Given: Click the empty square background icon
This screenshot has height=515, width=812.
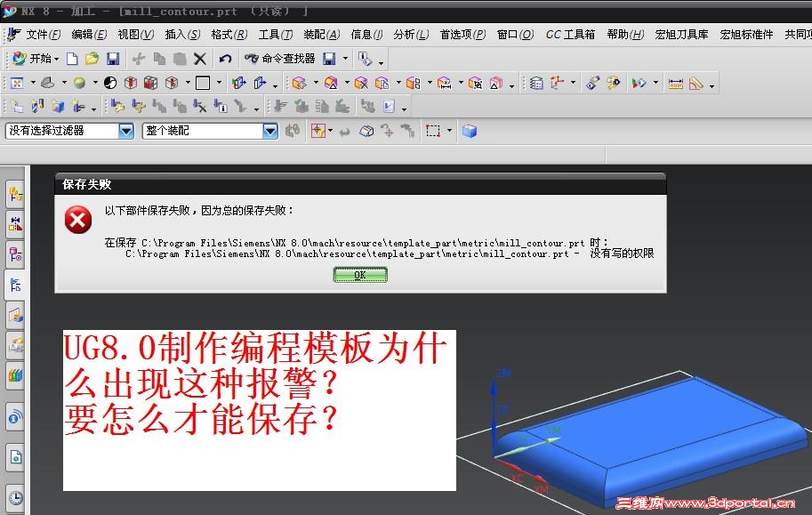Looking at the screenshot, I should click(x=203, y=83).
